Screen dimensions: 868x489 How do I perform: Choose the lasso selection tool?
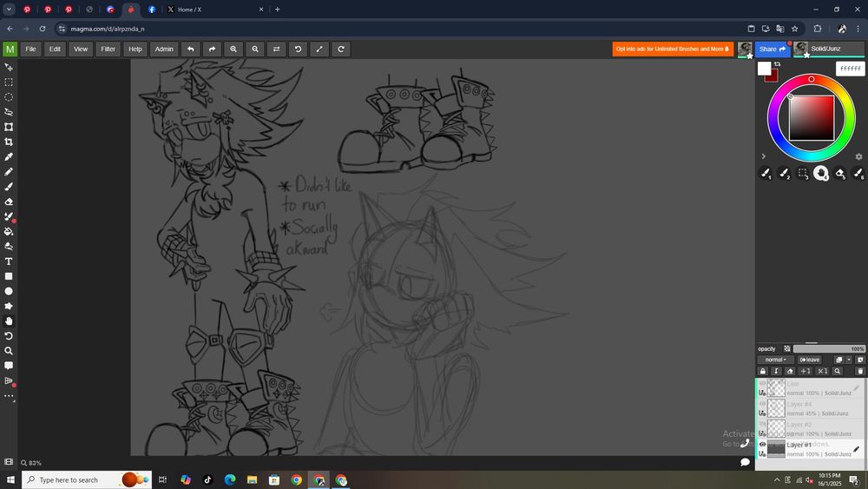(9, 112)
